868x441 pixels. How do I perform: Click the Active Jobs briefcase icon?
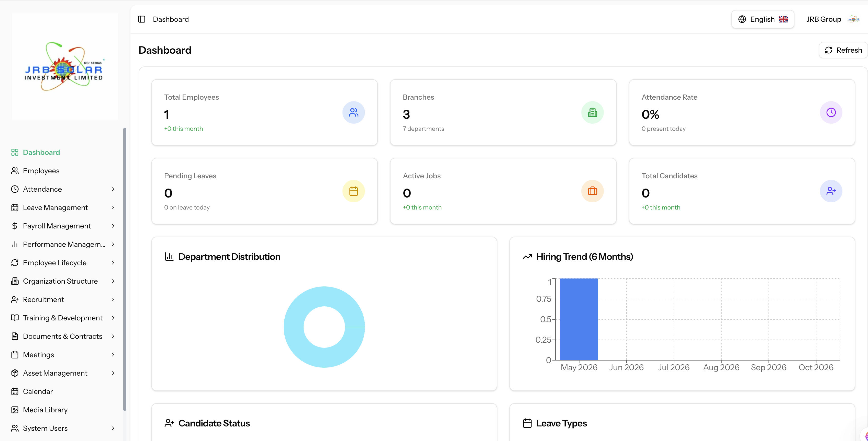coord(592,191)
